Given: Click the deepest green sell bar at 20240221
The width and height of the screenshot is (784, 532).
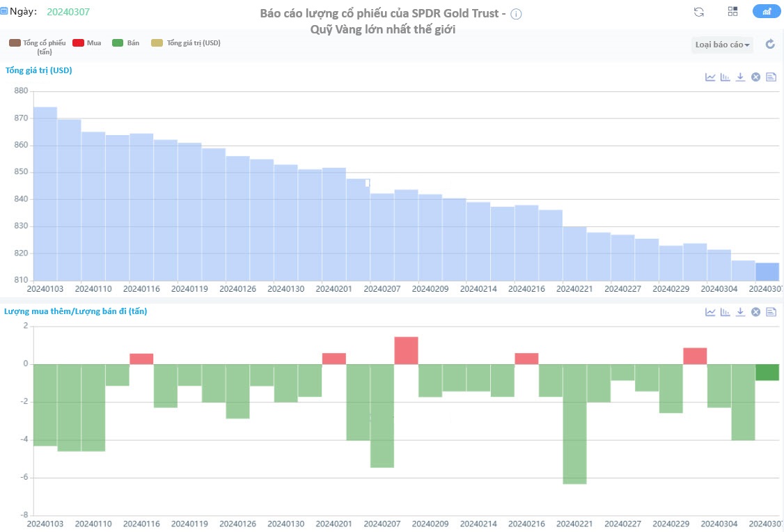Looking at the screenshot, I should point(574,424).
